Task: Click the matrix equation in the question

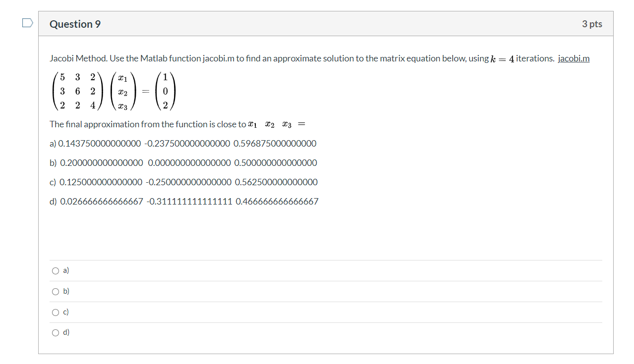Action: (114, 91)
